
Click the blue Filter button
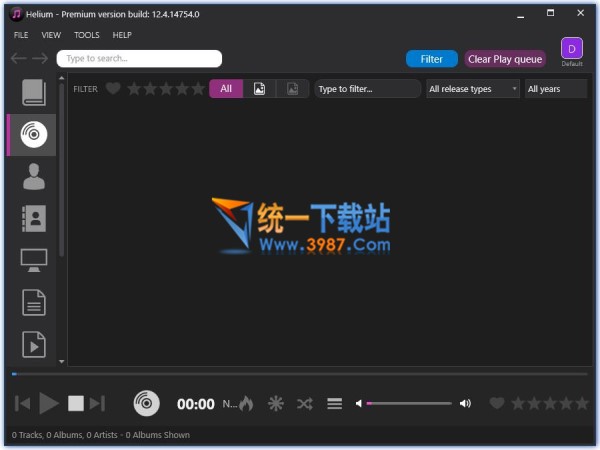pos(431,59)
